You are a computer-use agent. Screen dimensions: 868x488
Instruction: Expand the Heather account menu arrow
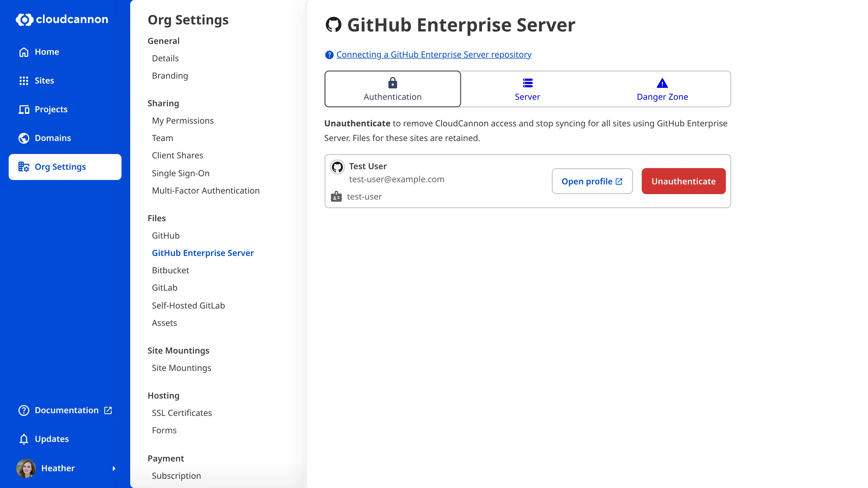pos(114,468)
